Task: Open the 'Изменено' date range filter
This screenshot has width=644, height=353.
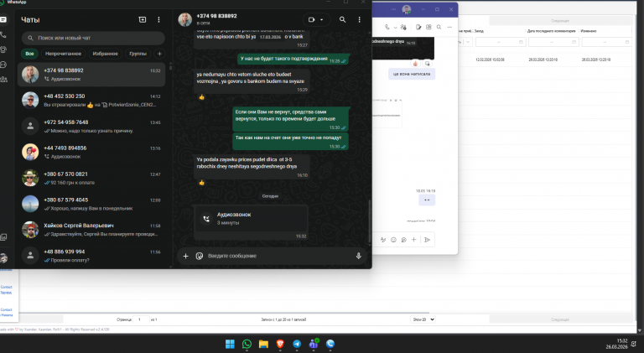Action: (x=606, y=42)
